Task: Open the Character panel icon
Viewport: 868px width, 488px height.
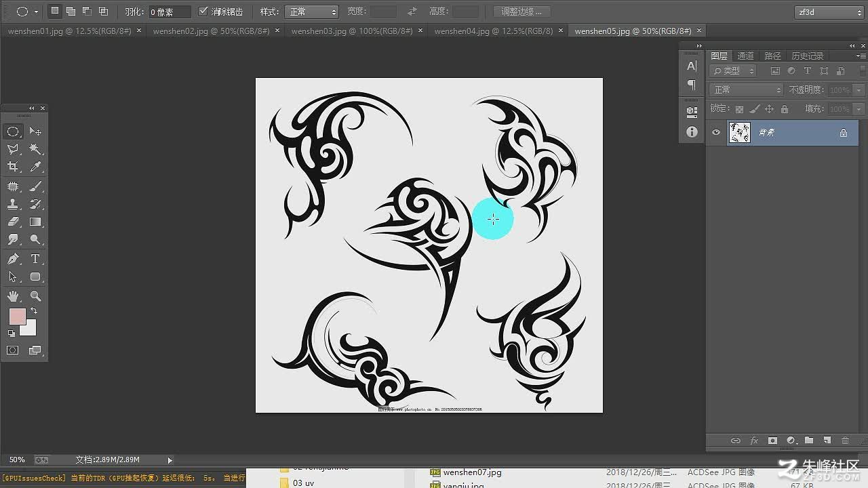Action: coord(692,66)
